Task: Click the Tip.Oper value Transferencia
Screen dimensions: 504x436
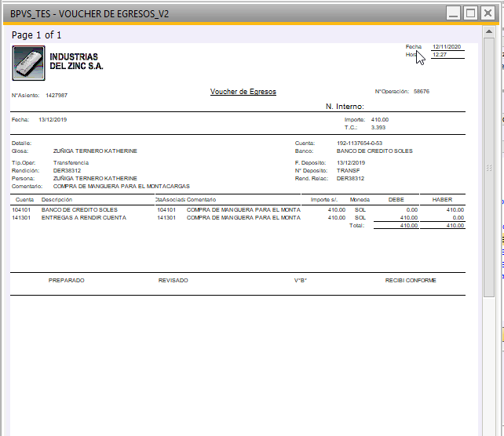Action: coord(71,163)
